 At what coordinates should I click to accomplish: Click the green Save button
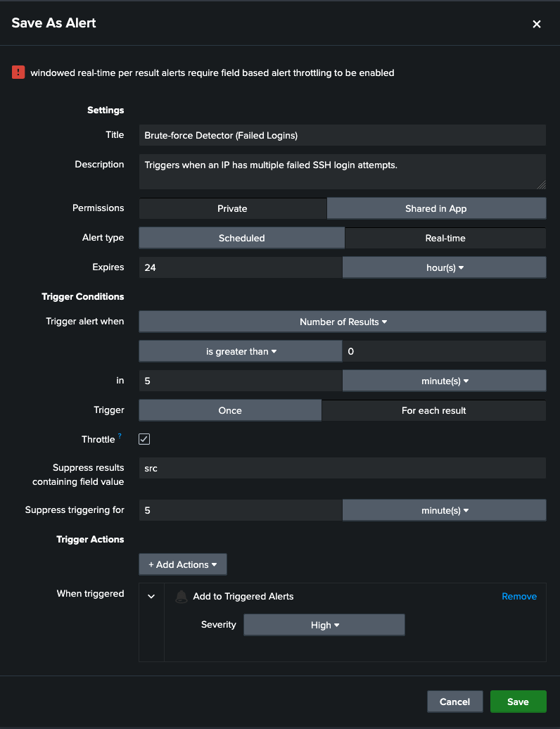518,702
